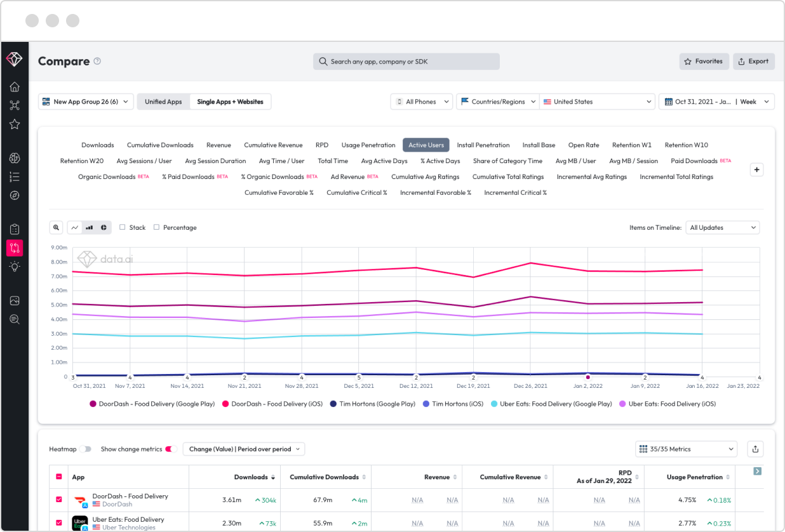The width and height of the screenshot is (785, 532).
Task: Open the compass icon in sidebar
Action: click(x=14, y=195)
